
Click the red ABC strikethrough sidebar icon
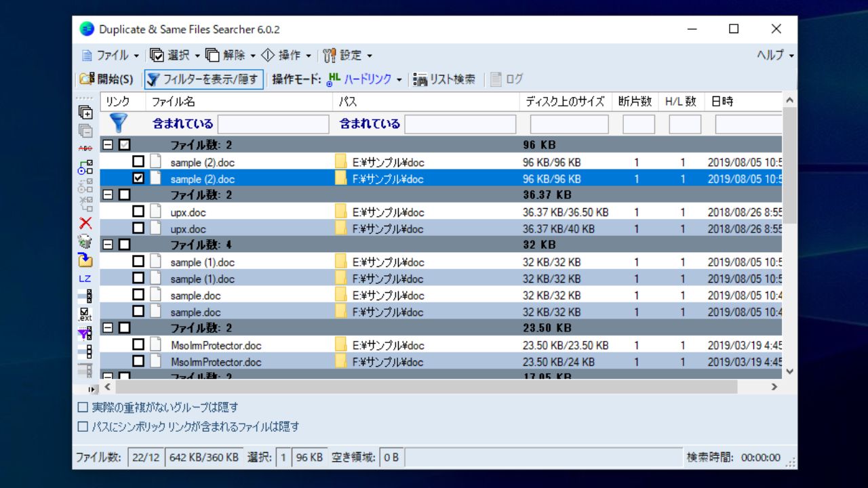click(85, 148)
